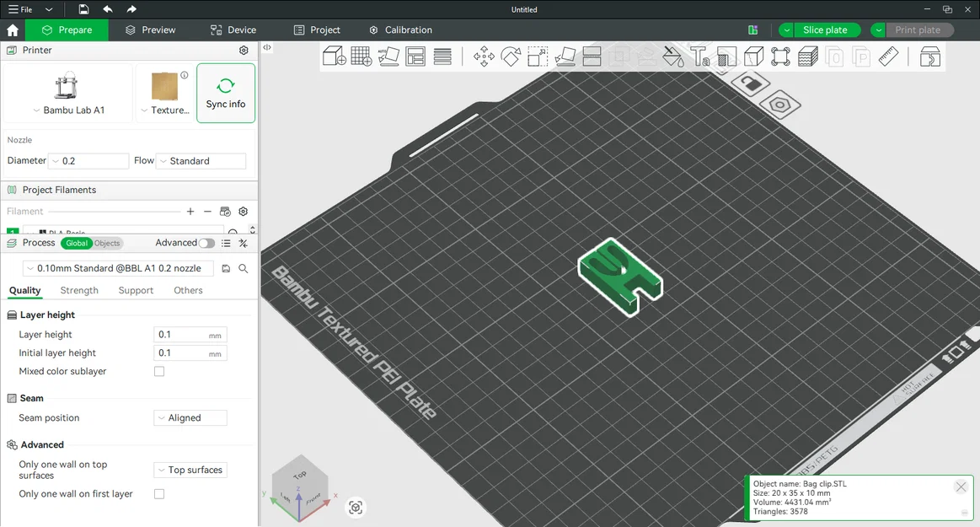Click the setting list icon beside Advanced
This screenshot has width=980, height=527.
pyautogui.click(x=226, y=243)
